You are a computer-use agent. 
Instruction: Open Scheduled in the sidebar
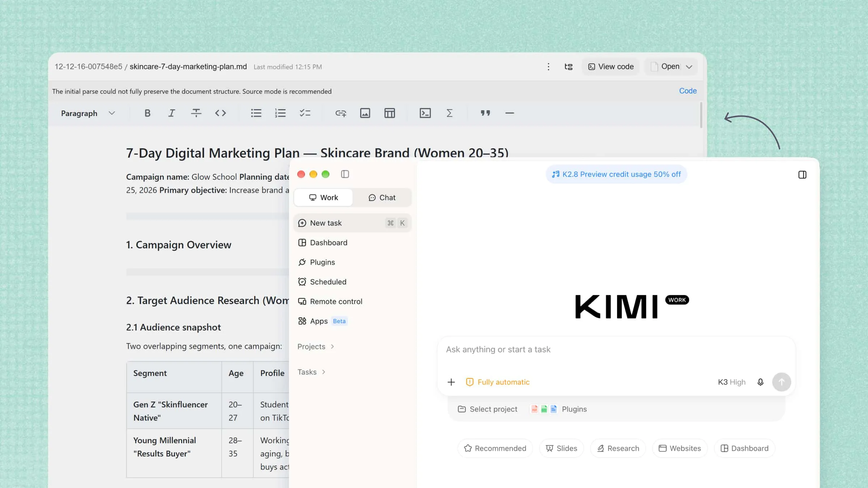[x=352, y=282]
